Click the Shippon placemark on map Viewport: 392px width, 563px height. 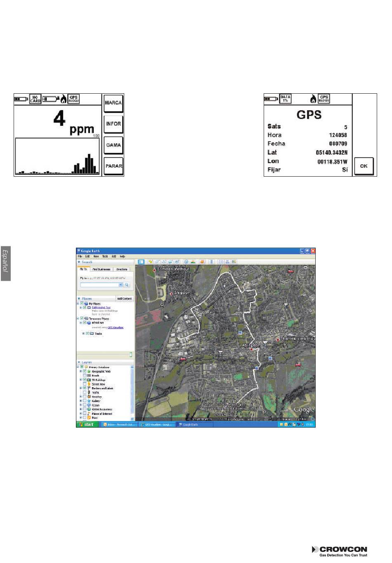171,293
